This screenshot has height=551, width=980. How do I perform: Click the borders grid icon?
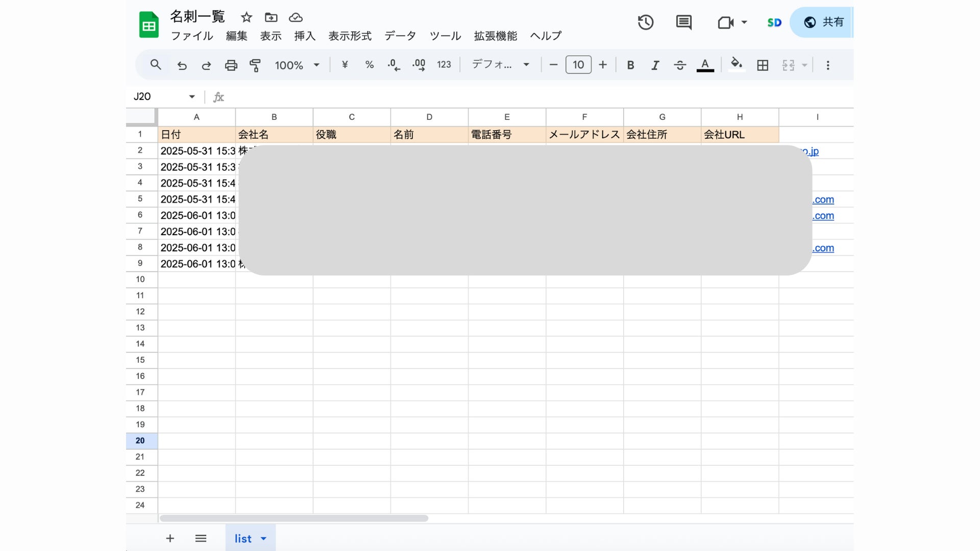click(763, 65)
